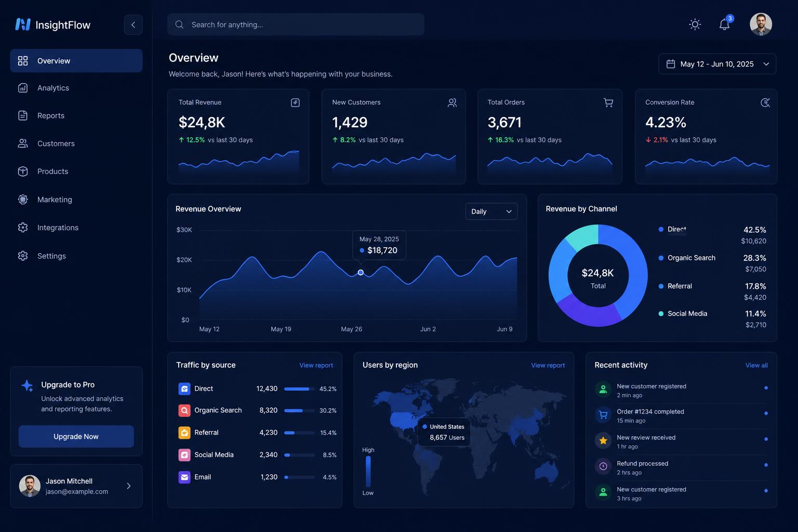The width and height of the screenshot is (798, 532).
Task: Click the Social Media traffic source icon
Action: 184,455
